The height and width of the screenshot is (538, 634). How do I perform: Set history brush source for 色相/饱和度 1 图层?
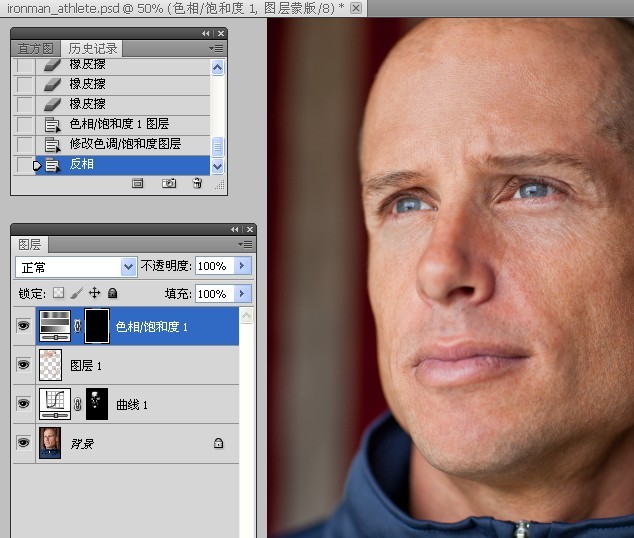click(25, 124)
